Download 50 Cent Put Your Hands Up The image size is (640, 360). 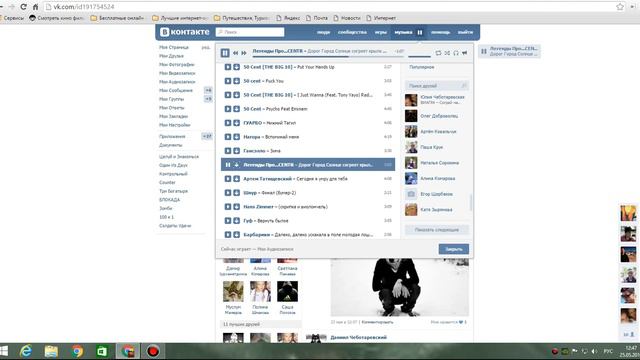(x=236, y=67)
